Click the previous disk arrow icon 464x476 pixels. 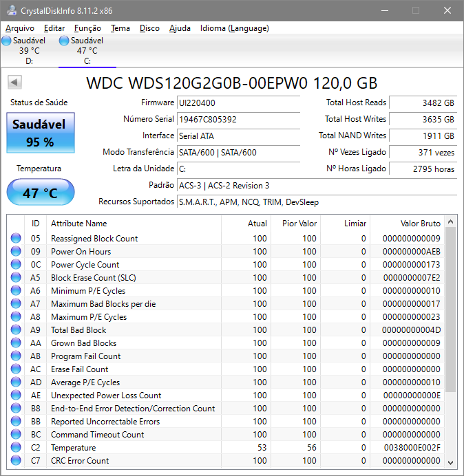click(14, 82)
